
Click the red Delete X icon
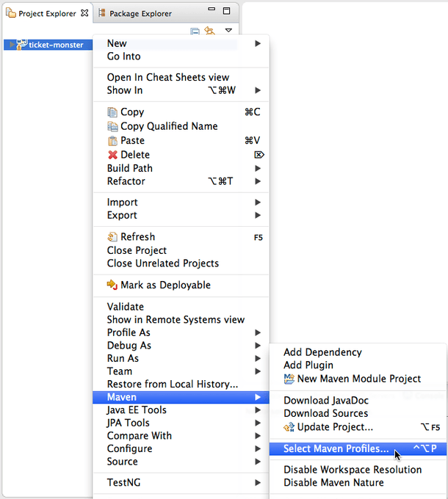pyautogui.click(x=112, y=155)
